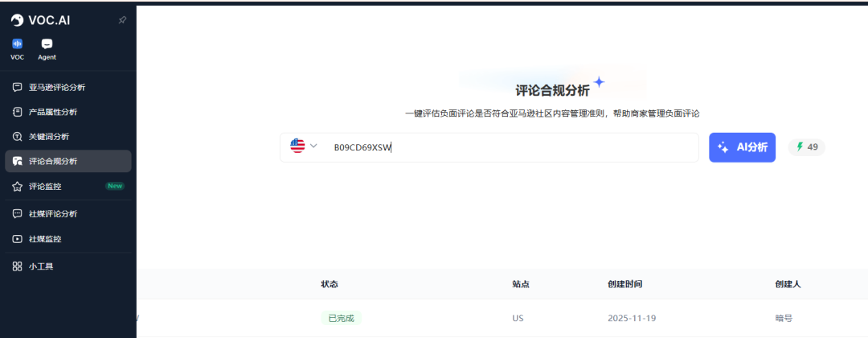Click the 49 credits badge
Viewport: 868px width, 338px height.
807,147
